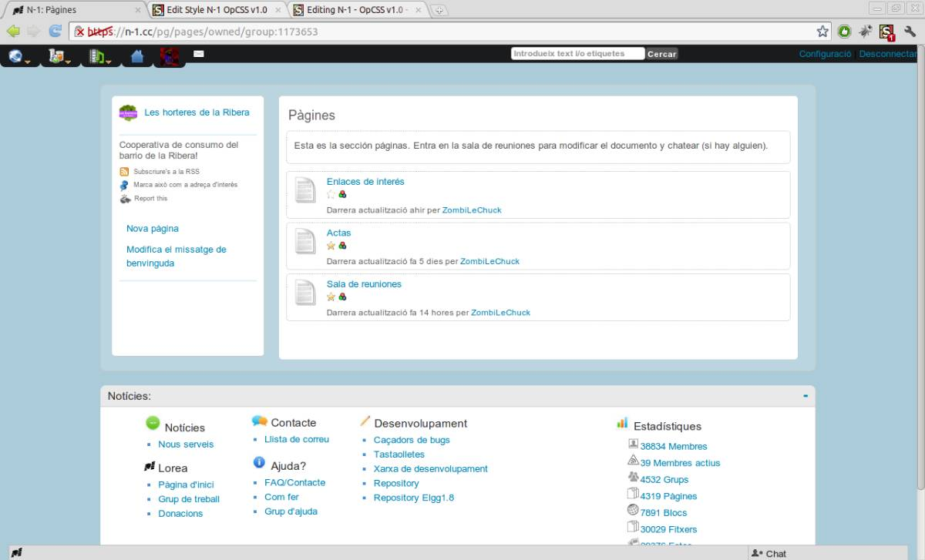Screen dimensions: 925x560
Task: Click the red user avatar in topbar
Action: click(170, 56)
